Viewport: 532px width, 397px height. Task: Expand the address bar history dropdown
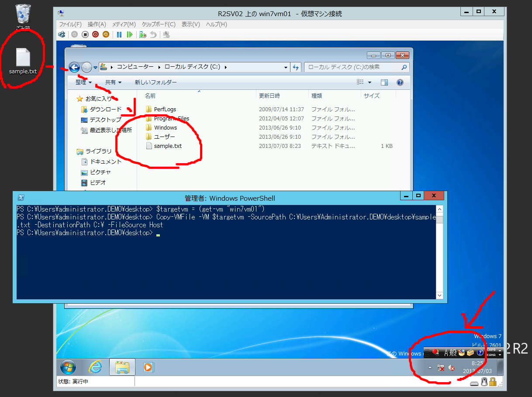coord(286,67)
